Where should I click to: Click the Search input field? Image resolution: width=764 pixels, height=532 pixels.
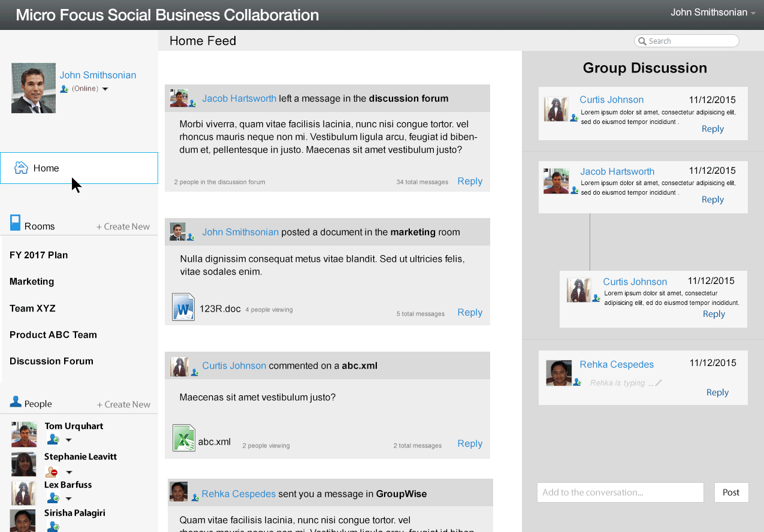coord(687,41)
